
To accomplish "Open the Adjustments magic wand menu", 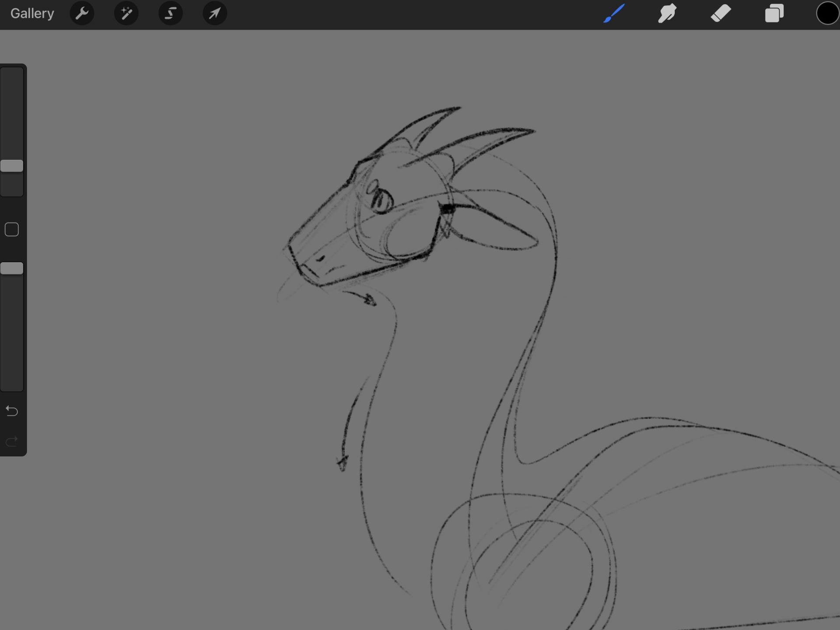I will pyautogui.click(x=126, y=14).
